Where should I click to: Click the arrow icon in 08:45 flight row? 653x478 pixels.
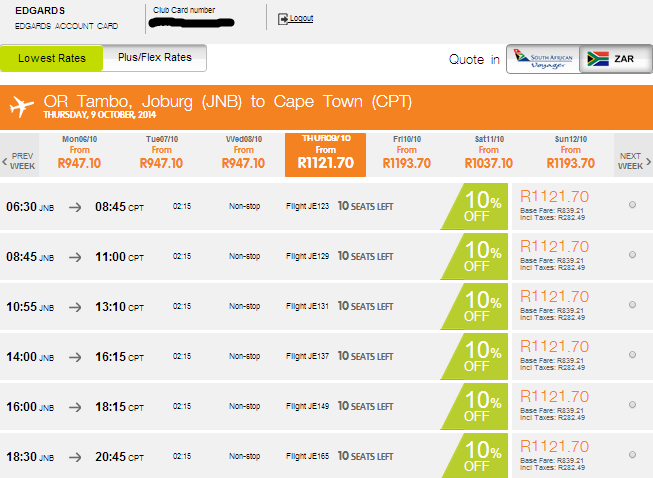(75, 257)
